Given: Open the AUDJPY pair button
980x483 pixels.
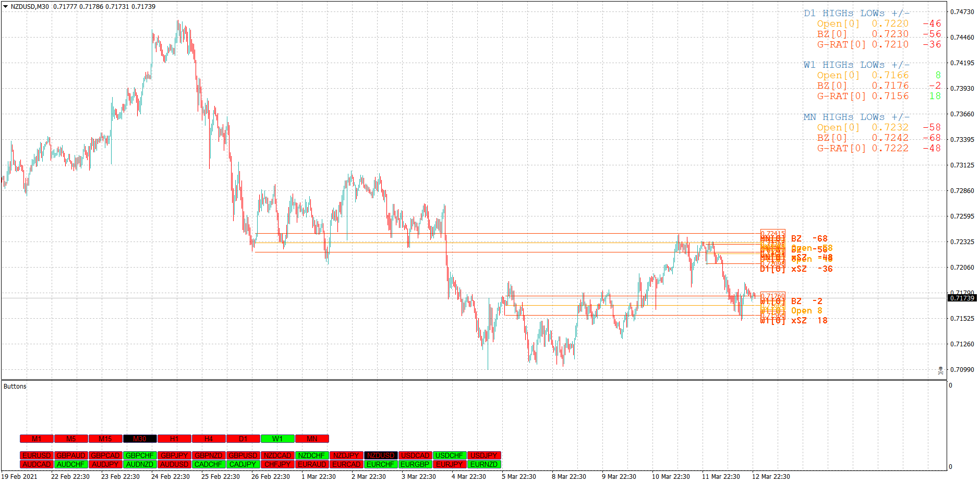Looking at the screenshot, I should [x=105, y=464].
